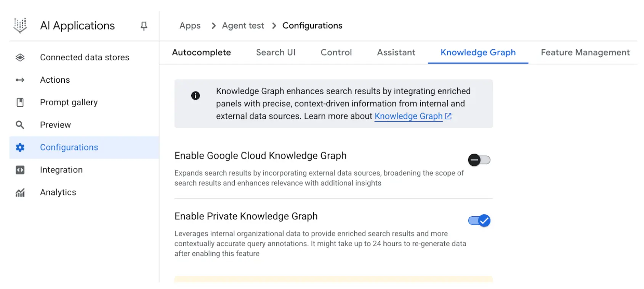Pin the navigation sidebar with the pin icon
This screenshot has height=289, width=644.
(144, 26)
